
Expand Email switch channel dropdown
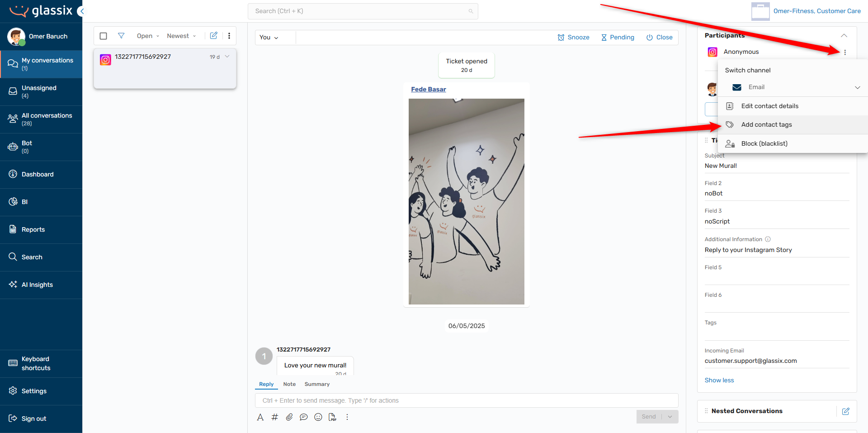(857, 87)
